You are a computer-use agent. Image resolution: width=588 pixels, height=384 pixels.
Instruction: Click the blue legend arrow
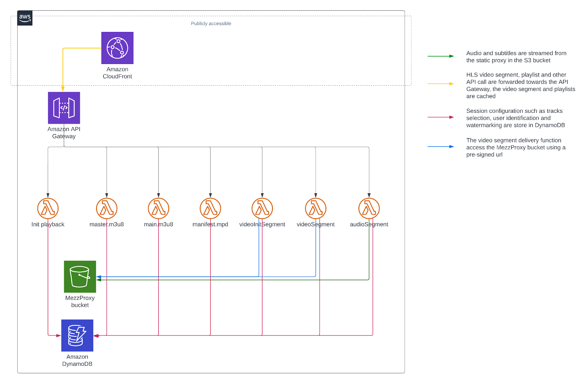pos(441,147)
